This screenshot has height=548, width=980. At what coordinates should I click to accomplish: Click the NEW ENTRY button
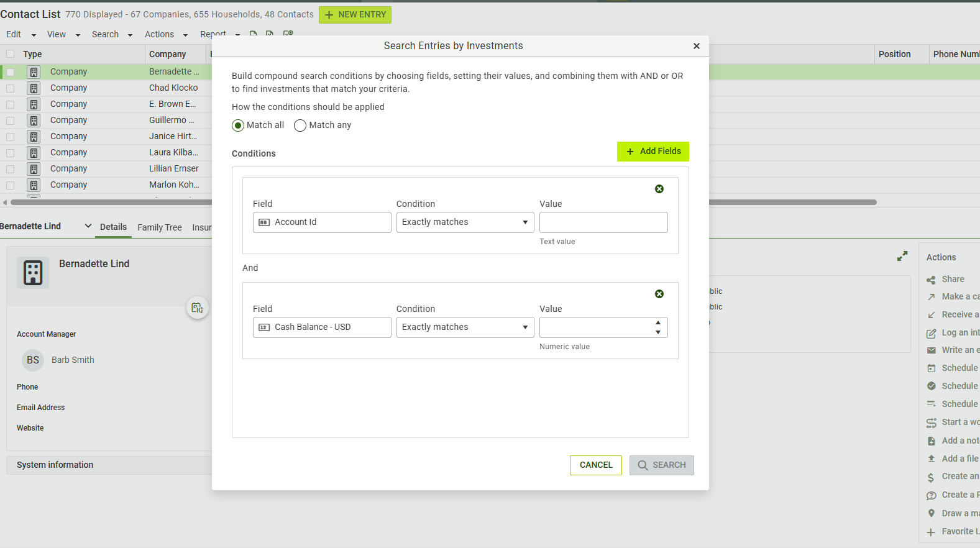(355, 15)
